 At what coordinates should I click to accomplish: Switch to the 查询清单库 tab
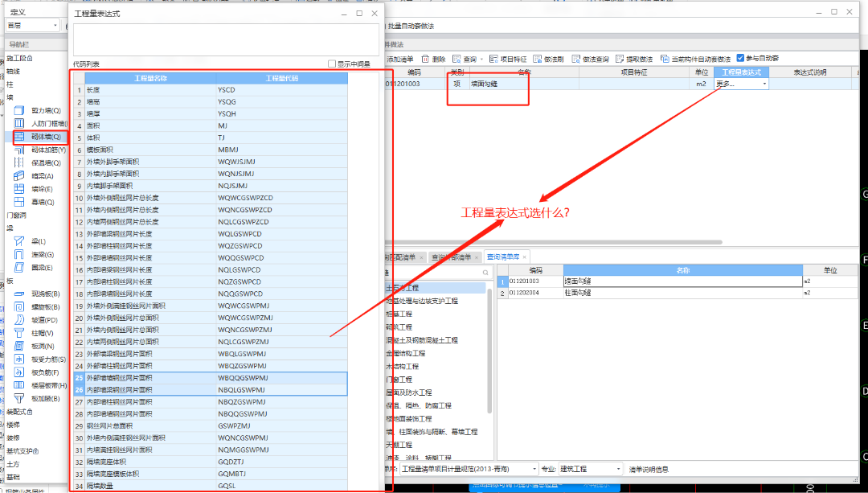[503, 257]
